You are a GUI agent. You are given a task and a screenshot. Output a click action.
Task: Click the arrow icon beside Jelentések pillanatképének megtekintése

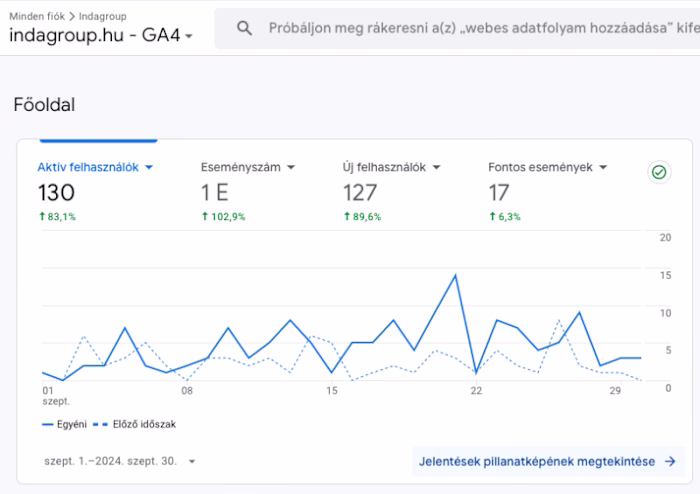(670, 461)
